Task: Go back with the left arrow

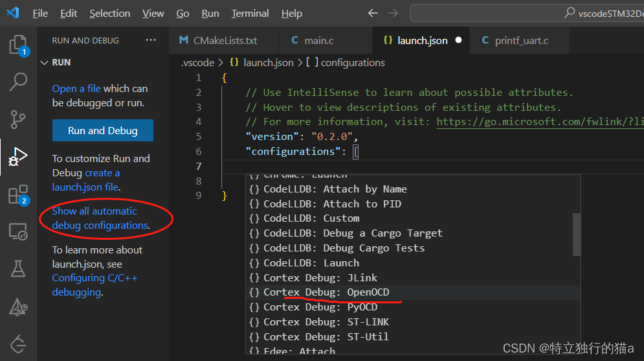Action: 373,13
